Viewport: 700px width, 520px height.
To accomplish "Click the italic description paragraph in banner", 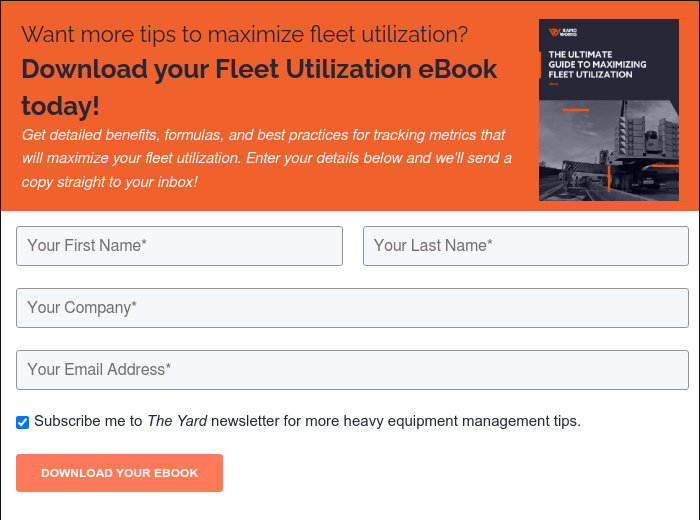I will (267, 158).
